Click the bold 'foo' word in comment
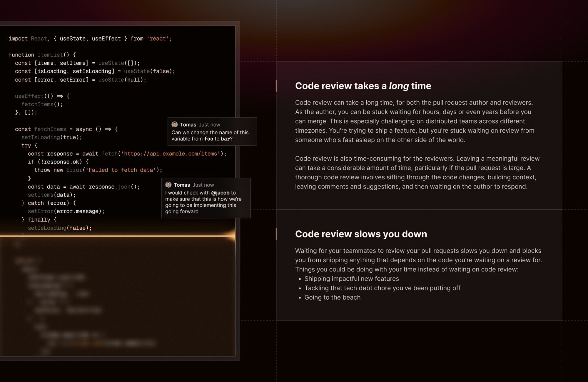Image resolution: width=588 pixels, height=382 pixels. tap(208, 139)
